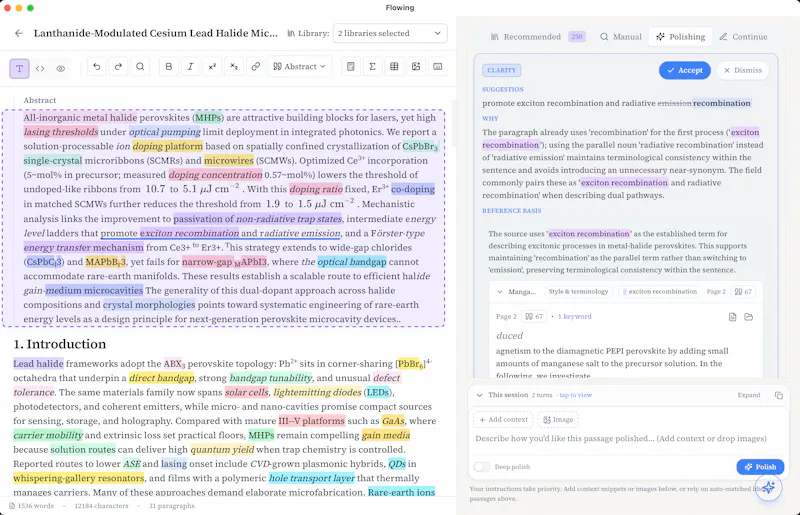Insert a hyperlink

(256, 66)
